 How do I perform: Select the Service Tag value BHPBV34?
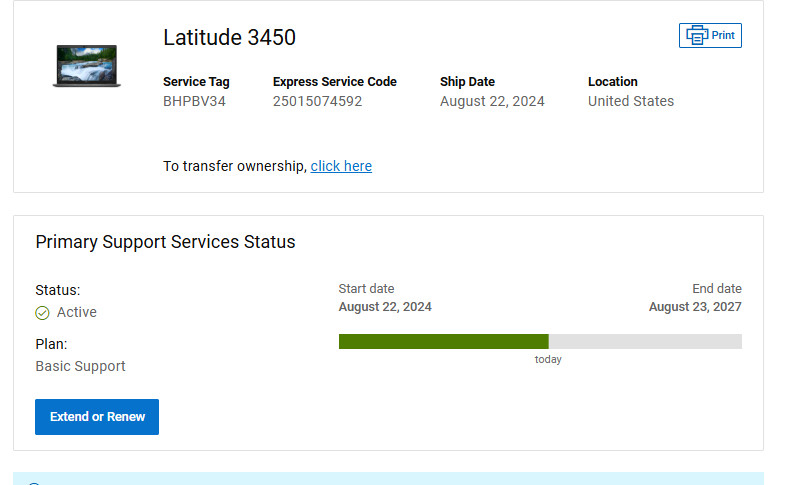click(x=194, y=101)
